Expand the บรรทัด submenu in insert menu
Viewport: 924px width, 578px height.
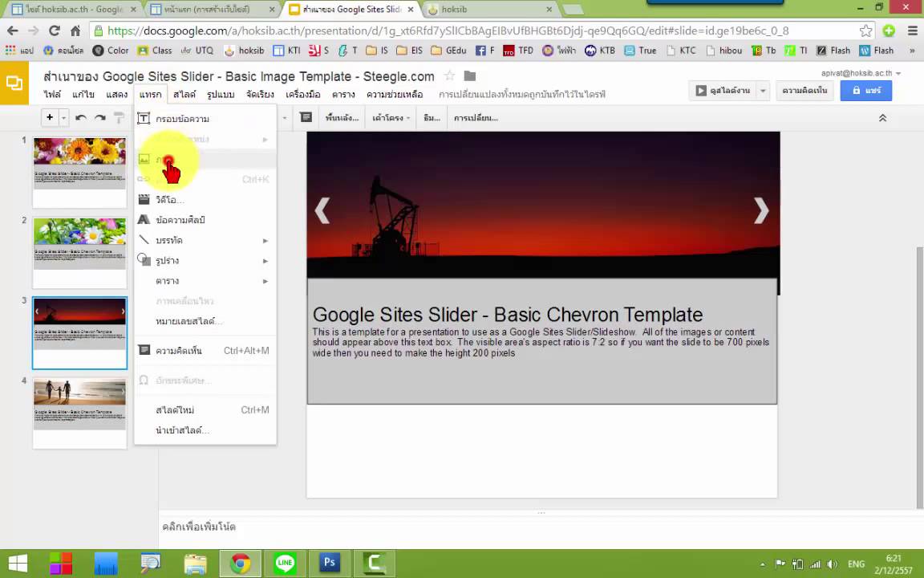pos(205,241)
